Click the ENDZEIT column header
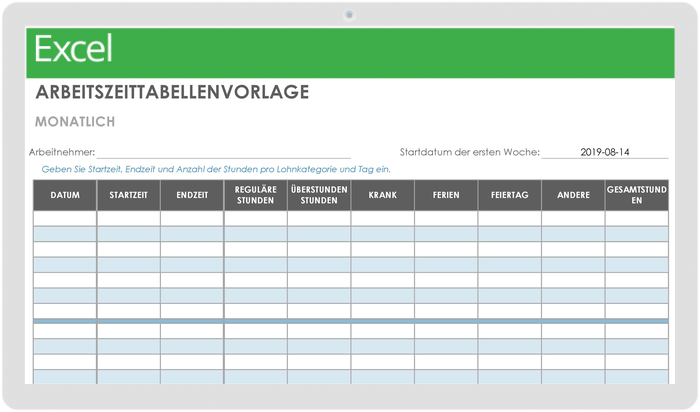This screenshot has width=700, height=412. click(x=192, y=195)
